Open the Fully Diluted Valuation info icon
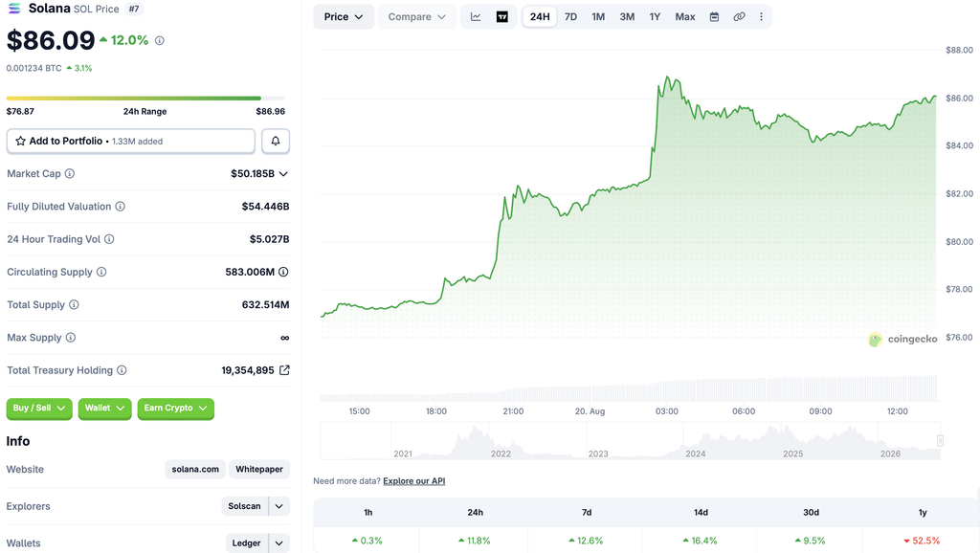This screenshot has width=980, height=553. click(120, 207)
